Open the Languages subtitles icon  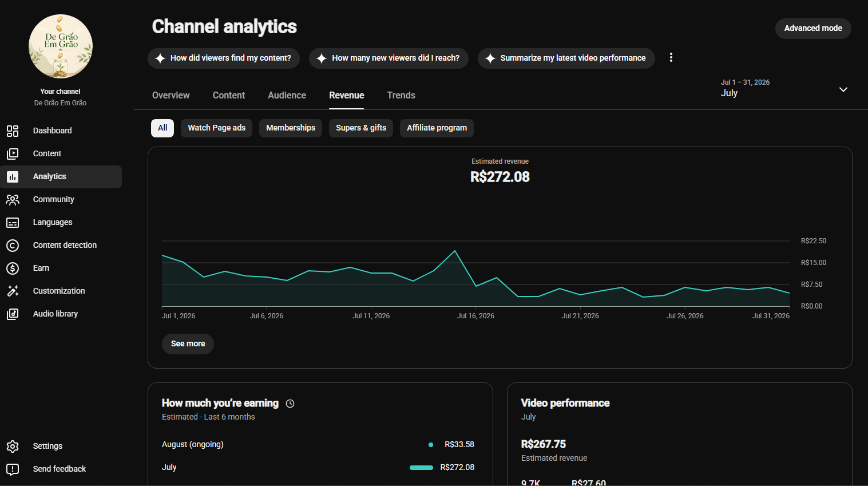pyautogui.click(x=13, y=222)
